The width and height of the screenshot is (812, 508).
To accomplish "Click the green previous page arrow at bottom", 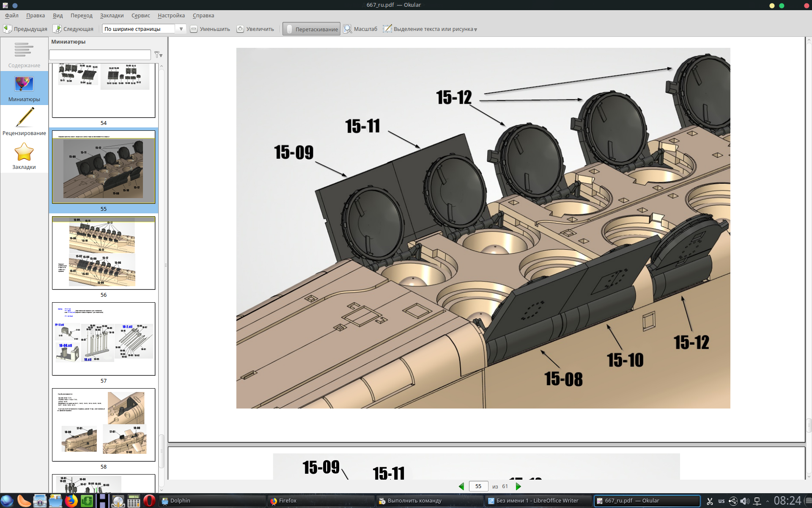I will coord(461,486).
